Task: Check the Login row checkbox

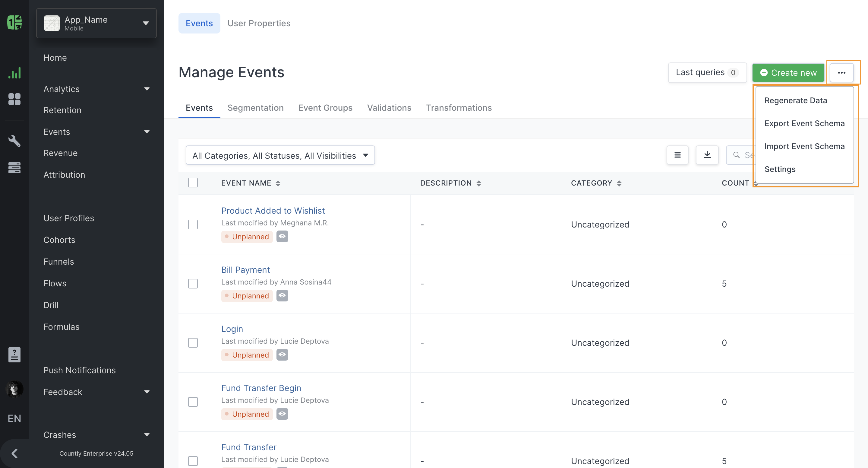Action: click(x=193, y=342)
